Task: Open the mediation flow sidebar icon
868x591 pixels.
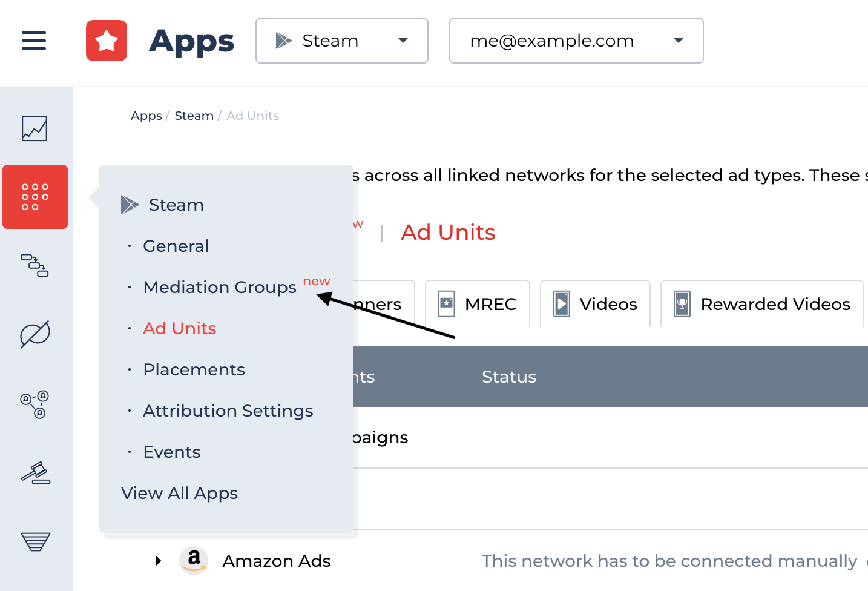Action: click(x=35, y=265)
